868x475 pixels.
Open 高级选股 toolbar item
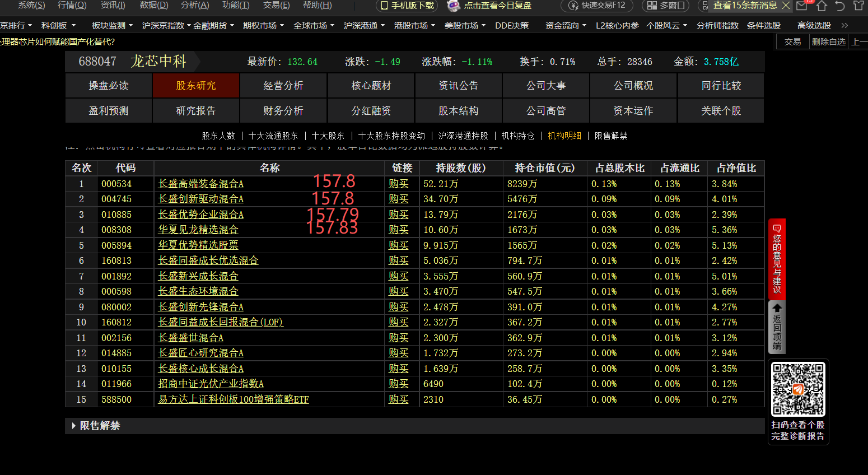[x=814, y=26]
